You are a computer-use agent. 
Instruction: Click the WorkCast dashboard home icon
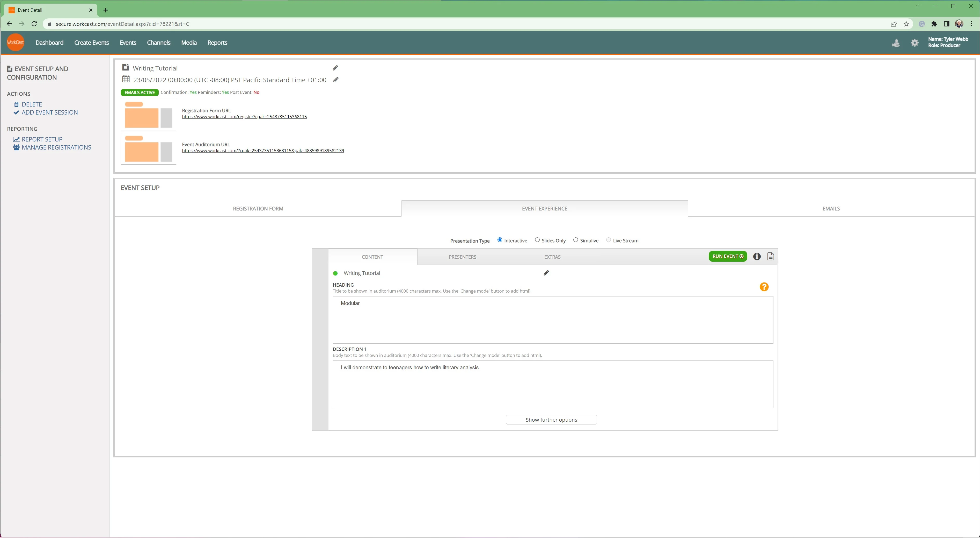click(15, 43)
